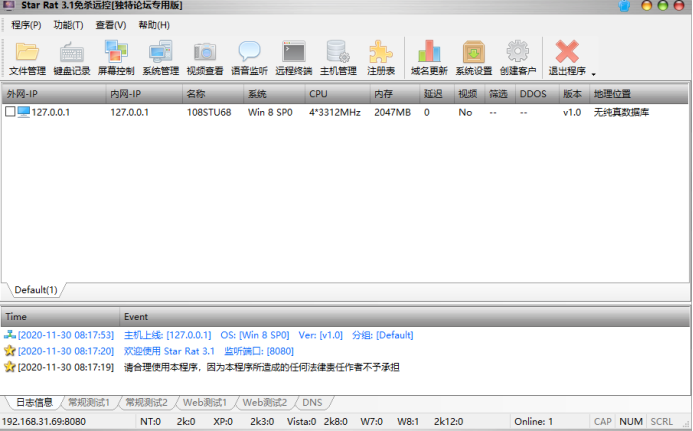Open the 远程终端 remote terminal
The image size is (693, 431).
pos(293,58)
